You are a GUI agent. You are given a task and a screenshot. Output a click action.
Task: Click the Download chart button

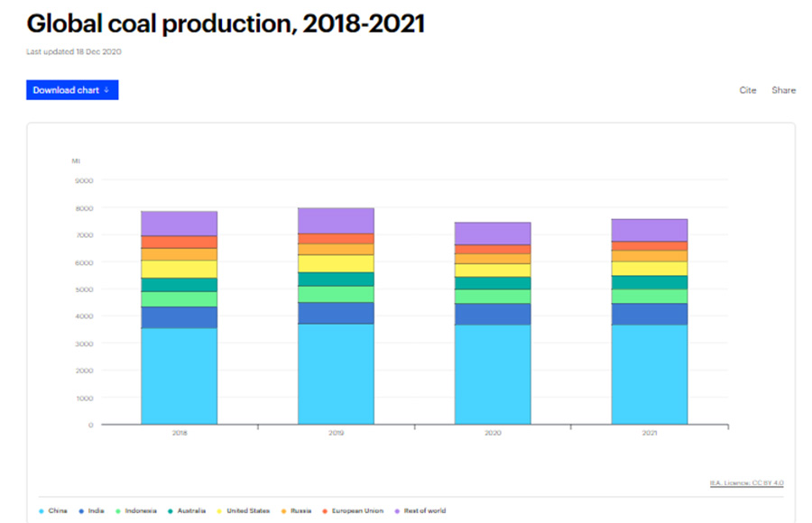(x=71, y=90)
